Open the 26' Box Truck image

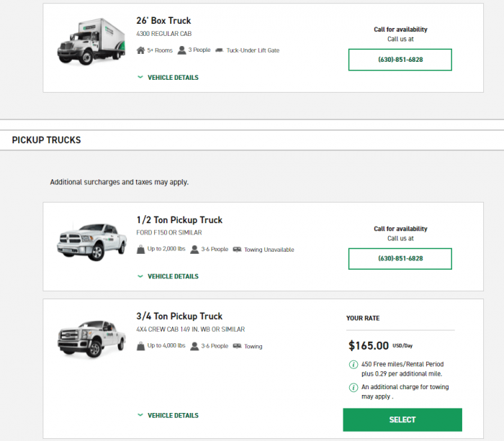click(x=91, y=42)
